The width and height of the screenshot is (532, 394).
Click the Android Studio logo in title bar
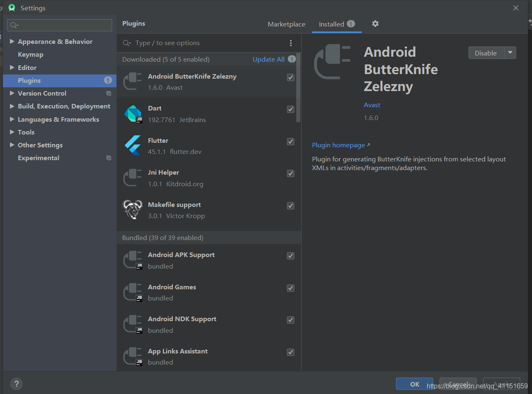pyautogui.click(x=12, y=8)
